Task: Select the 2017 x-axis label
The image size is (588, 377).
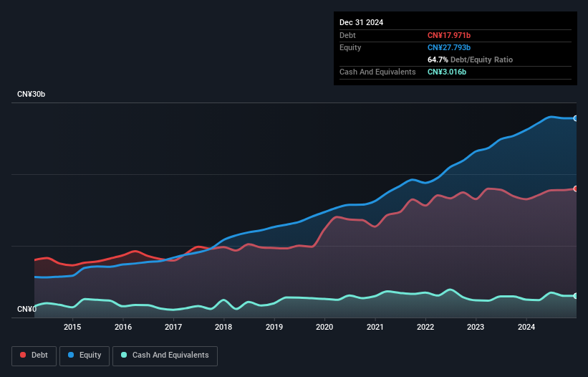Action: pyautogui.click(x=173, y=327)
